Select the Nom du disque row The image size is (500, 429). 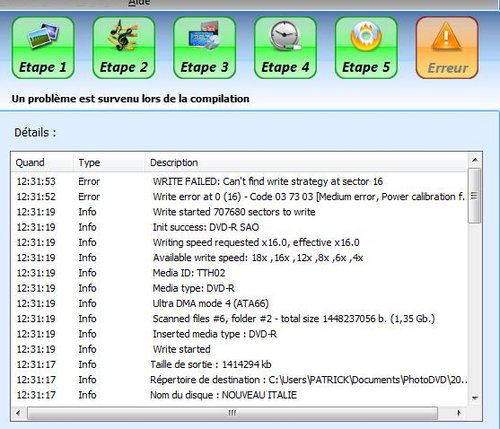(240, 395)
